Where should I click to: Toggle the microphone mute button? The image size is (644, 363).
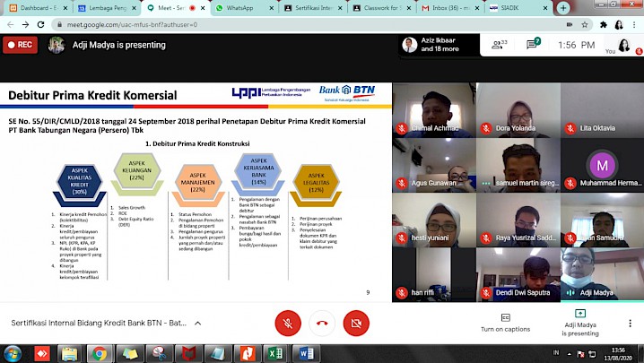coord(288,324)
